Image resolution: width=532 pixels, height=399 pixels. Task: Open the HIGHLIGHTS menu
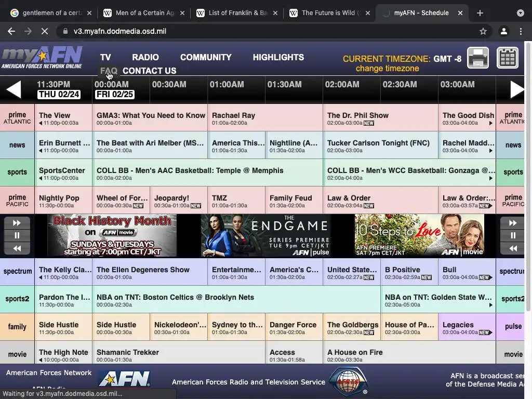click(x=278, y=57)
